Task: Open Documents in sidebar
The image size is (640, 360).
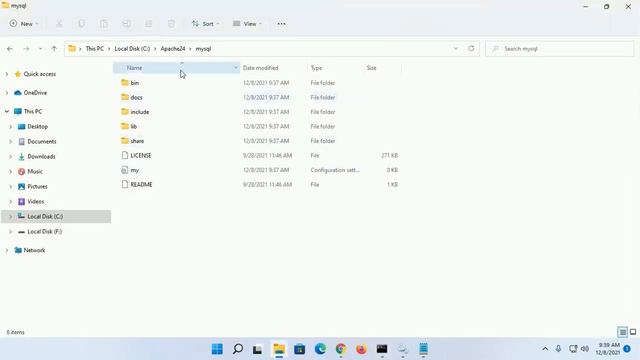Action: tap(42, 142)
